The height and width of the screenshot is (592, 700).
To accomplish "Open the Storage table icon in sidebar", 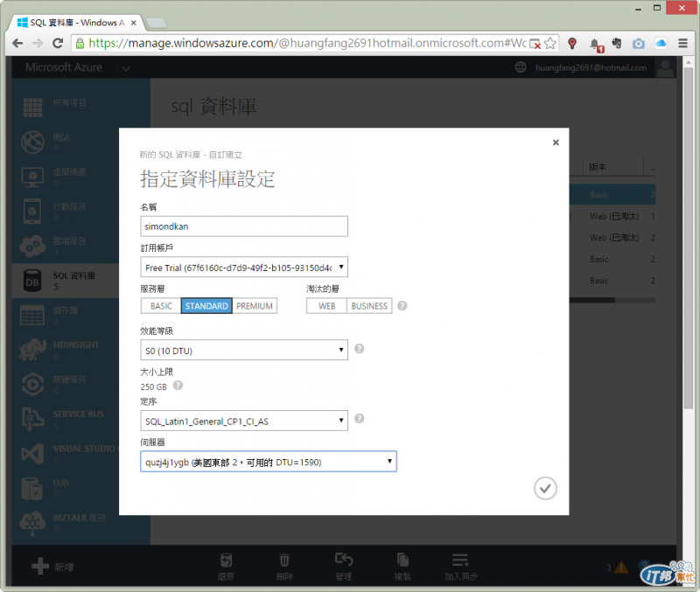I will pos(32,315).
